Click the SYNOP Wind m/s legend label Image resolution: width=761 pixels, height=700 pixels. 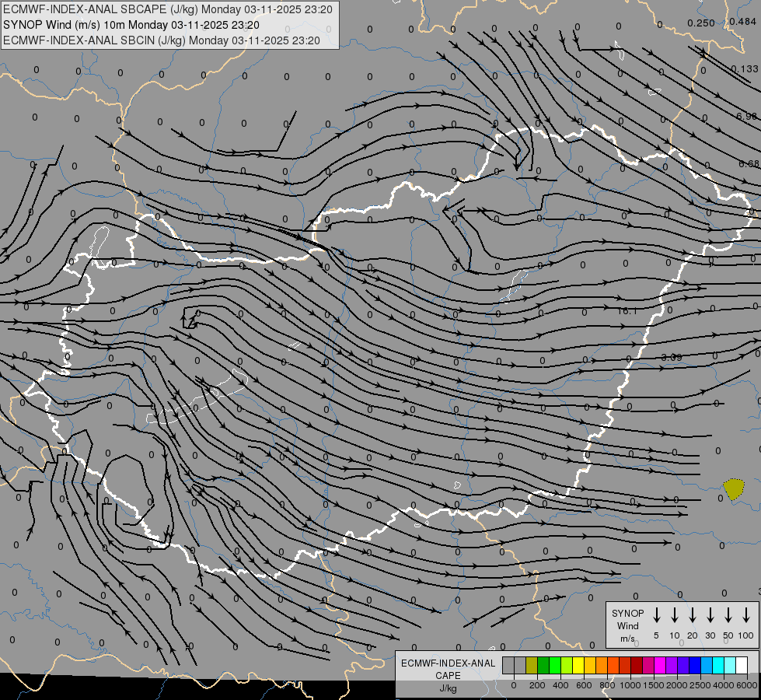[627, 625]
